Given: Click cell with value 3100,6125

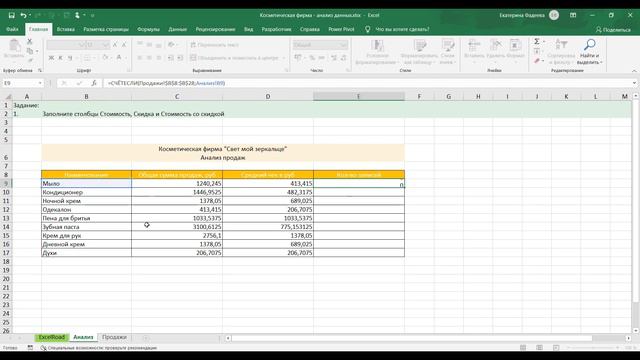Looking at the screenshot, I should point(177,227).
